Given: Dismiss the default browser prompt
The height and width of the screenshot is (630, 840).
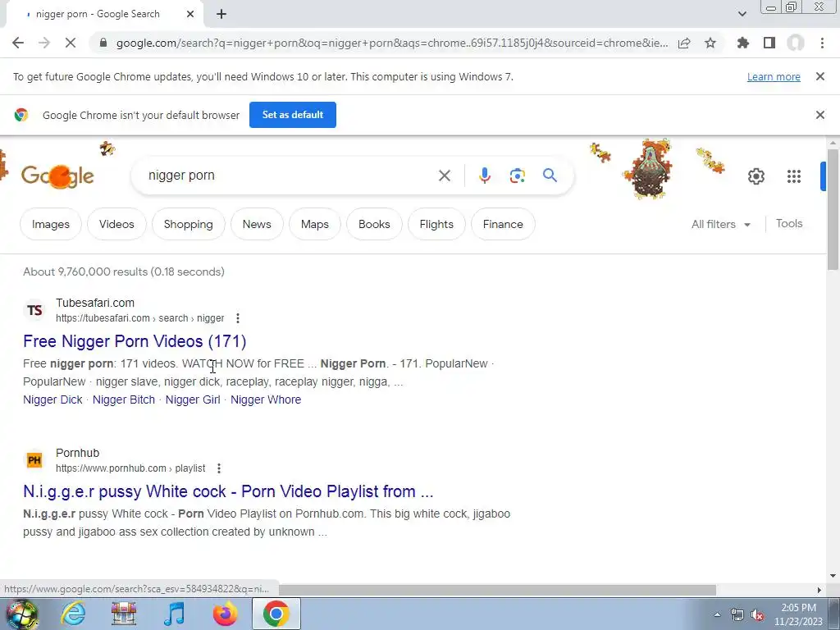Looking at the screenshot, I should (819, 115).
